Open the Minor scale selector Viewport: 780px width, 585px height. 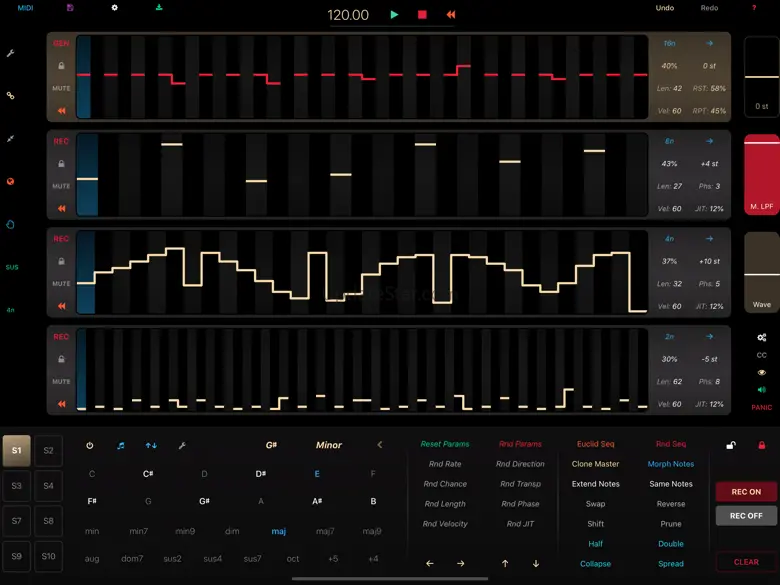click(x=329, y=445)
